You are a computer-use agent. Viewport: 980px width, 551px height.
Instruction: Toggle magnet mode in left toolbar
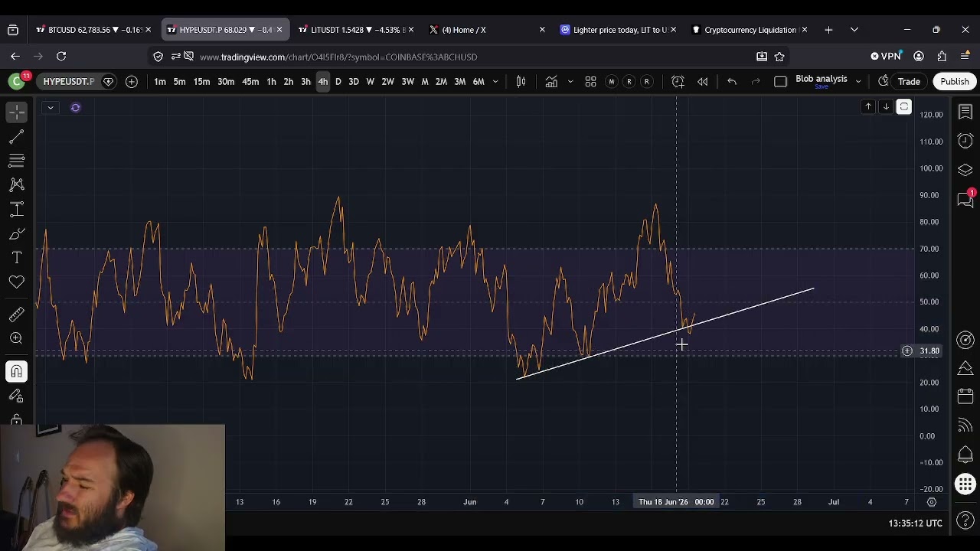17,371
